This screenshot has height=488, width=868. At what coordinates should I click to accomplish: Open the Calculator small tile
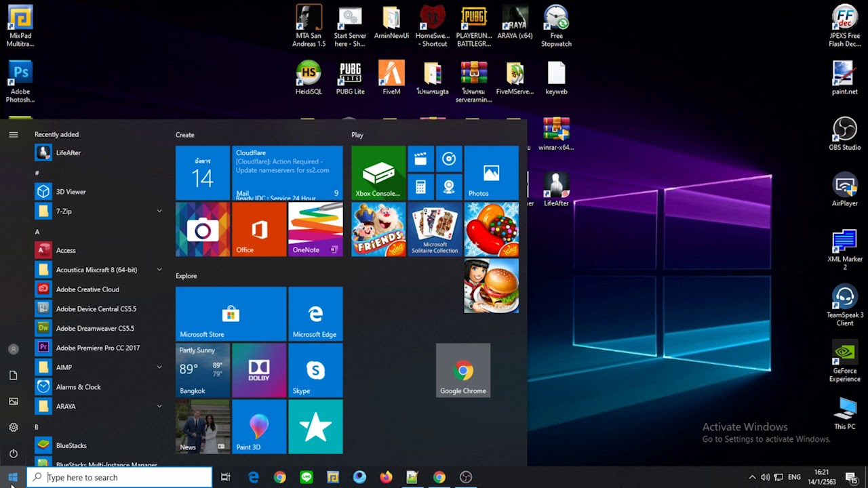pos(420,187)
